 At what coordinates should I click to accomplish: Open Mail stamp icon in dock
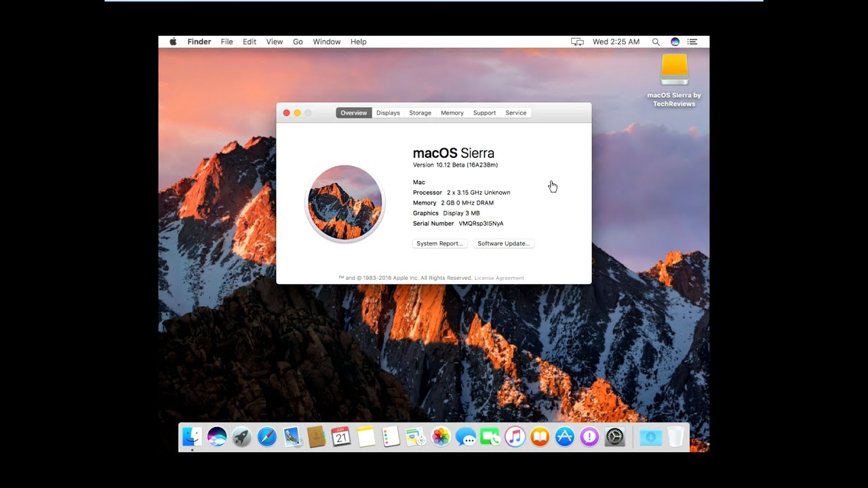tap(292, 437)
